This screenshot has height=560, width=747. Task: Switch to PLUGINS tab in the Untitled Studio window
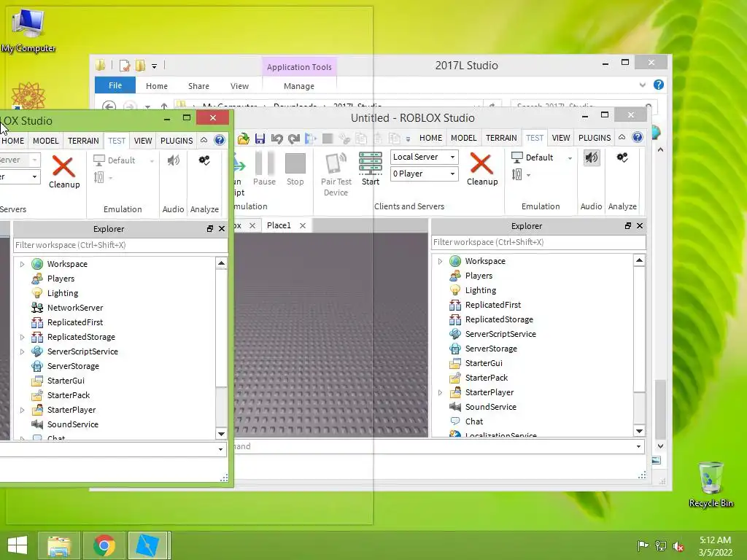click(x=595, y=138)
